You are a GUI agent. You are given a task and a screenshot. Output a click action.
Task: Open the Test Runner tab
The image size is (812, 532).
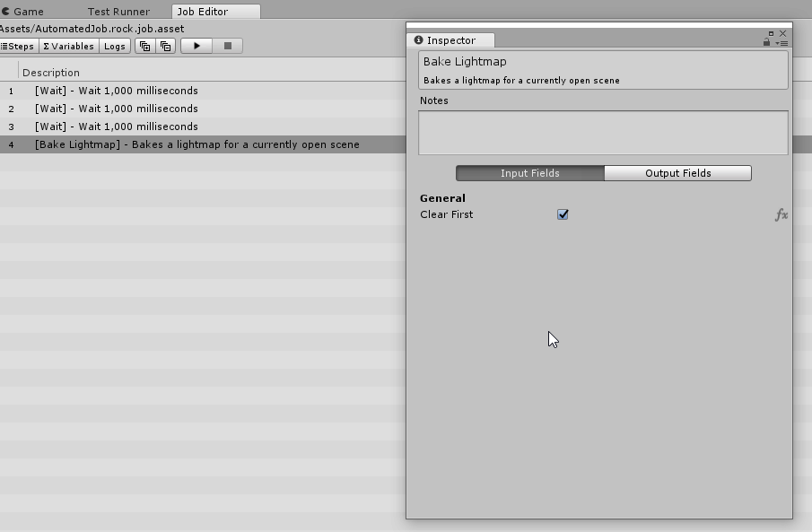point(118,12)
